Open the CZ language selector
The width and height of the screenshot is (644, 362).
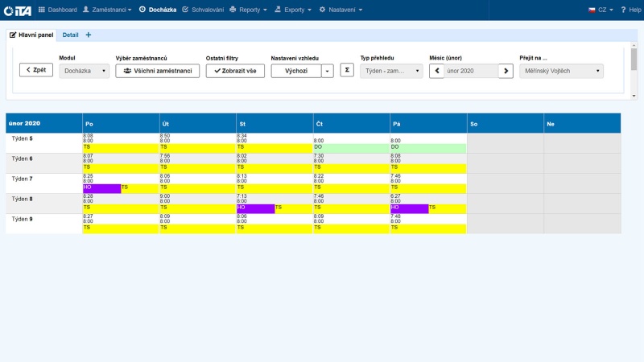point(601,10)
